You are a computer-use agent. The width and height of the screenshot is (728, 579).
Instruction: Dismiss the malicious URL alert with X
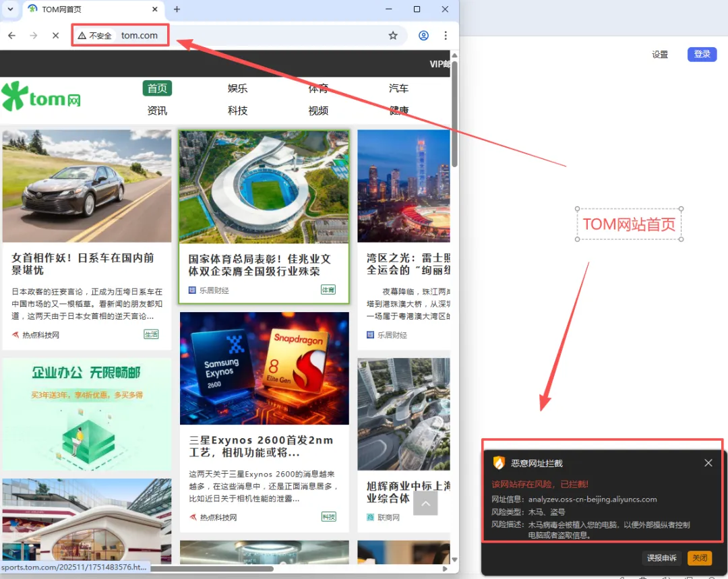pyautogui.click(x=708, y=463)
